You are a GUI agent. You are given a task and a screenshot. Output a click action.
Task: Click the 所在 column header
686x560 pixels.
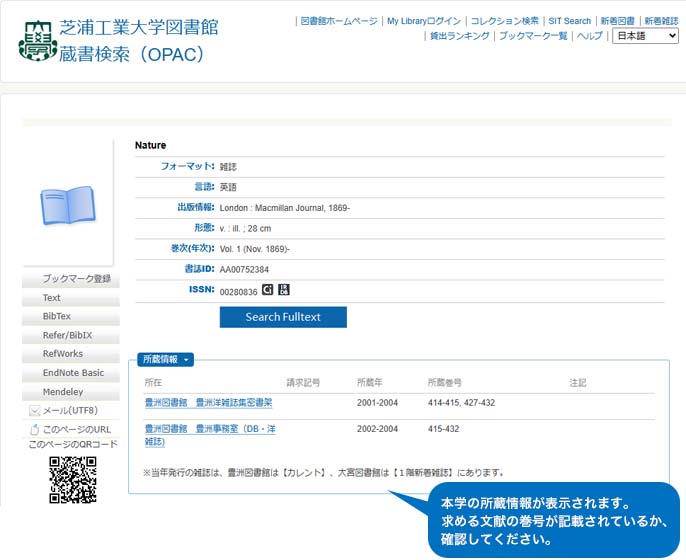[153, 382]
